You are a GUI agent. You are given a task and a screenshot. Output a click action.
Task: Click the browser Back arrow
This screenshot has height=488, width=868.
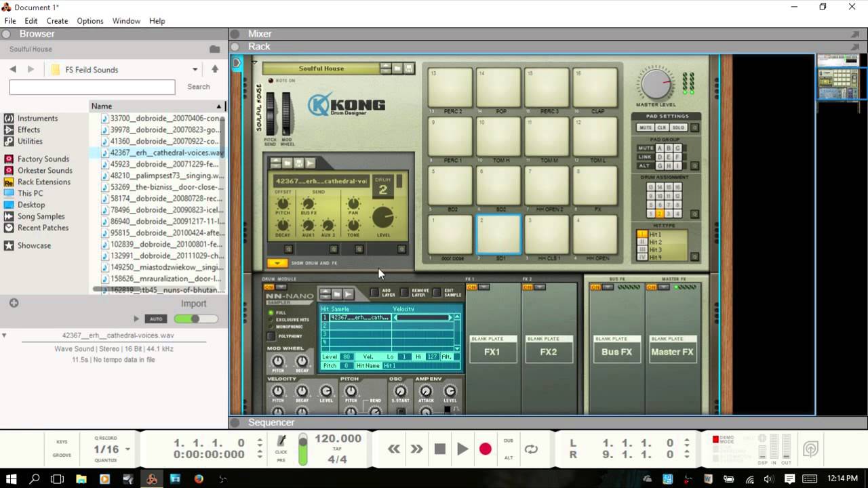pos(13,69)
